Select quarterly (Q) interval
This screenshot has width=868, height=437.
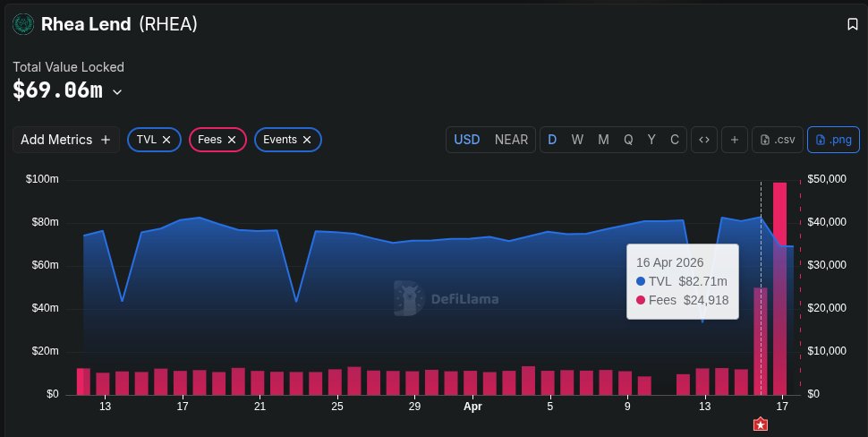tap(628, 140)
